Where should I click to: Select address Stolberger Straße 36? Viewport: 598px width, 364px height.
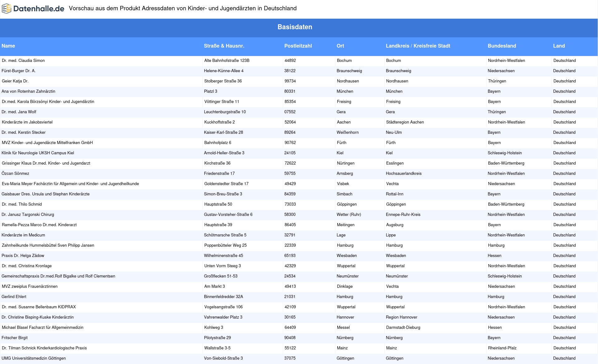click(223, 81)
